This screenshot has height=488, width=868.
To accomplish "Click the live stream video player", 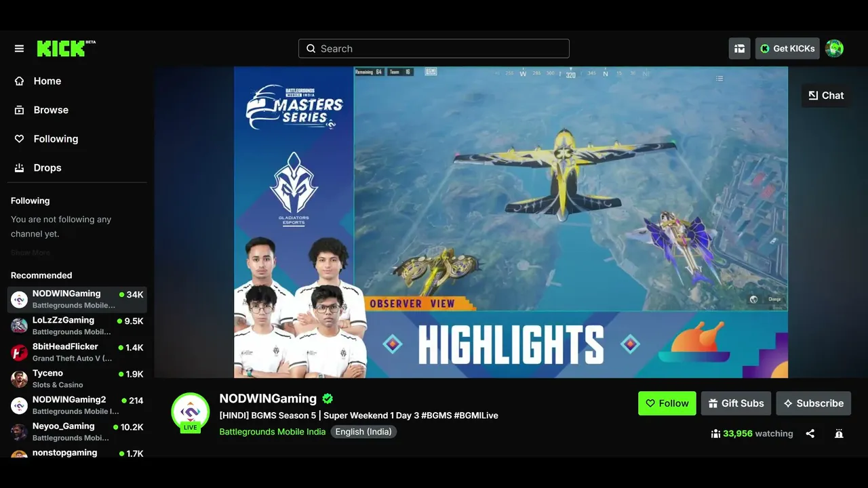I will pos(511,222).
